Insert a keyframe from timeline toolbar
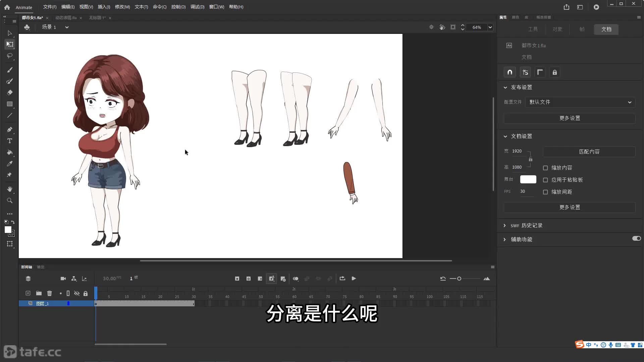Image resolution: width=644 pixels, height=362 pixels. coord(237,279)
